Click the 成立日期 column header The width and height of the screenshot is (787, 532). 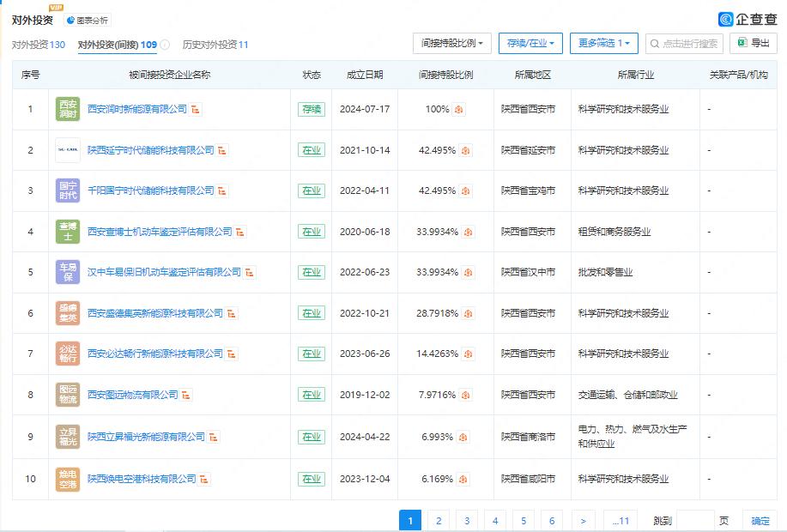[365, 75]
